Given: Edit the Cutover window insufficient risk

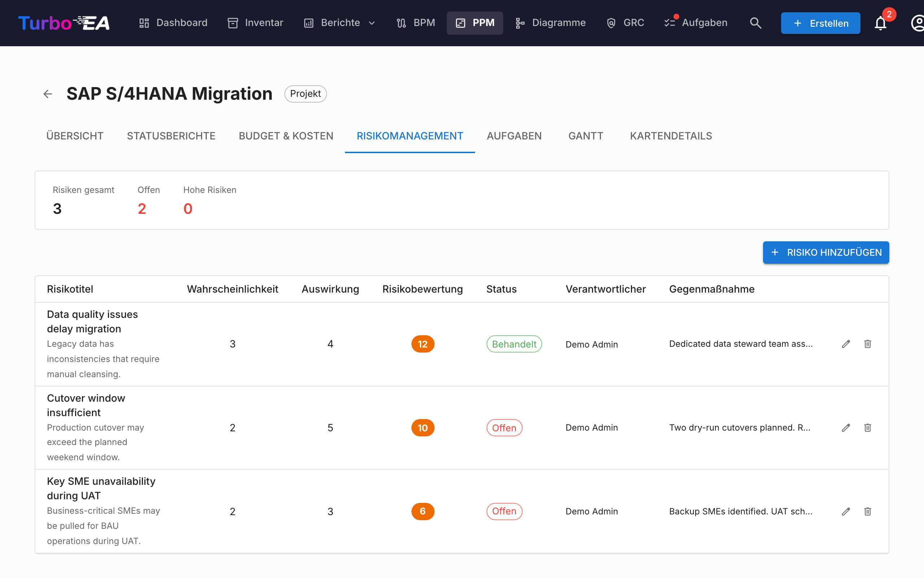Looking at the screenshot, I should pyautogui.click(x=846, y=428).
